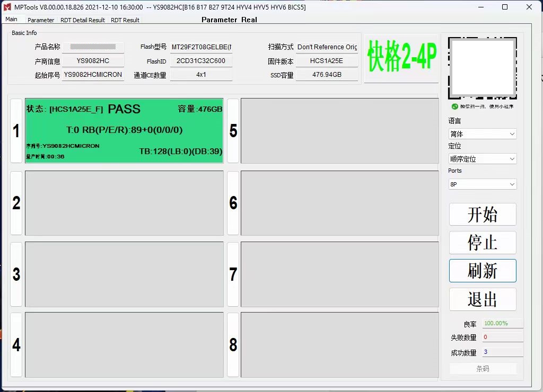The width and height of the screenshot is (543, 392).
Task: Click the 失败数量 failure count field
Action: click(x=503, y=337)
